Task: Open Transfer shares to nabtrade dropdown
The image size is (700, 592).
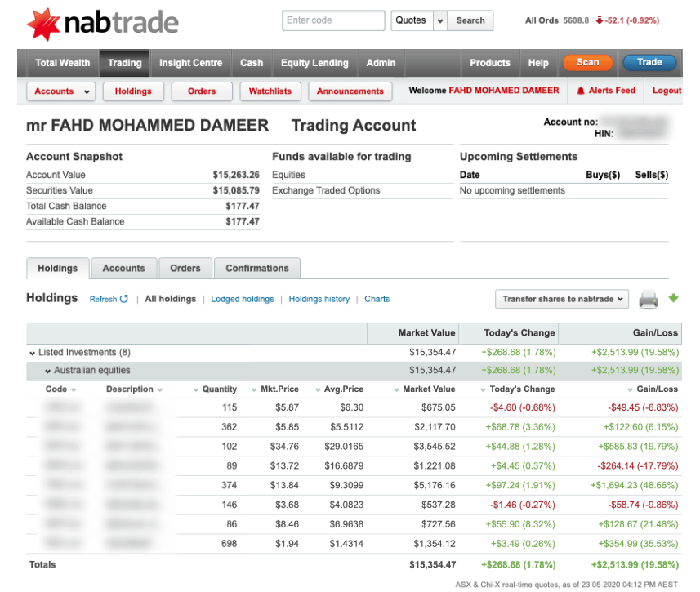Action: (562, 300)
